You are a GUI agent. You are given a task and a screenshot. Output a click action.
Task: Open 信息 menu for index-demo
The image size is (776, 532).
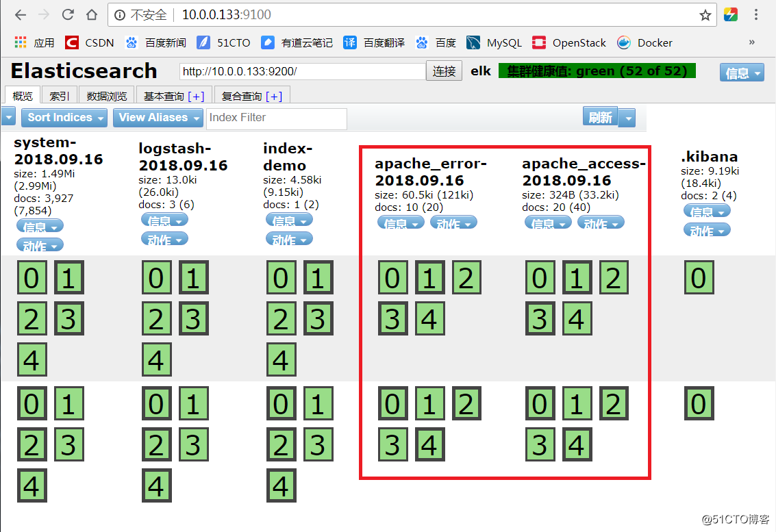[x=290, y=220]
